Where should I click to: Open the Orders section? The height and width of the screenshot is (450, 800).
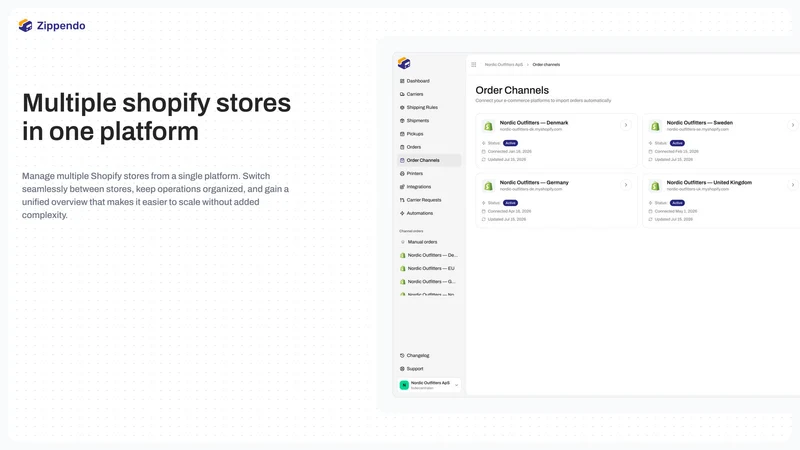(x=429, y=147)
